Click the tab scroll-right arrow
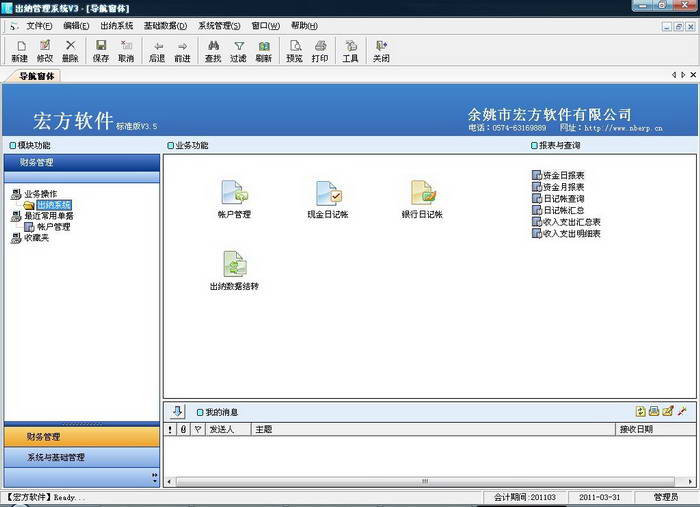The width and height of the screenshot is (700, 507). (x=683, y=75)
